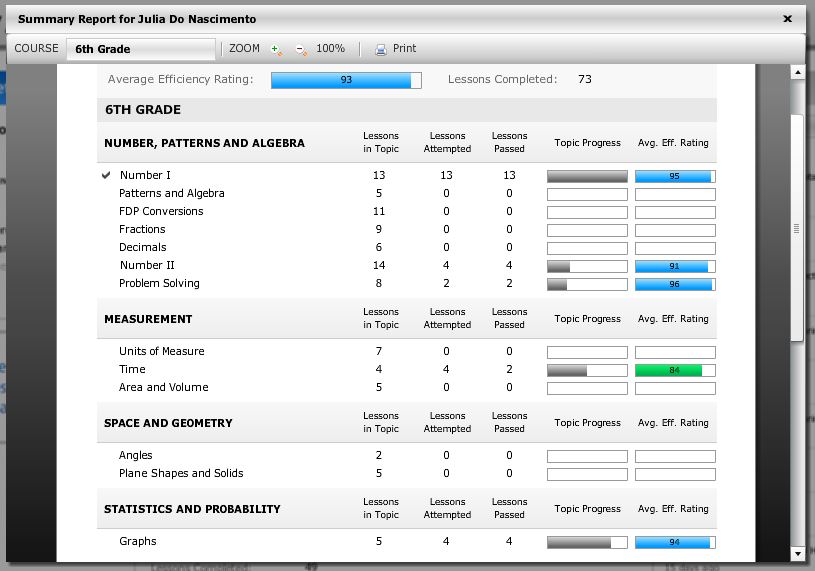Click the empty Angles topic progress bar

click(x=587, y=456)
